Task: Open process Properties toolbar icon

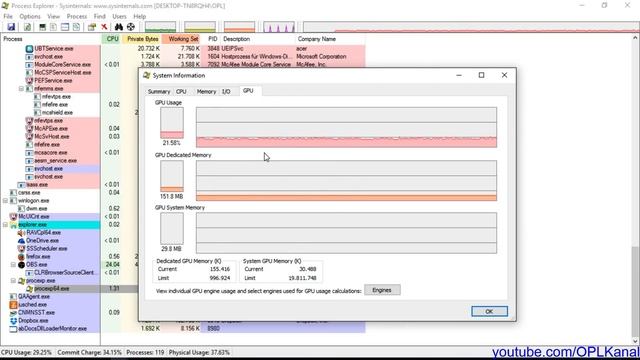Action: 92,27
